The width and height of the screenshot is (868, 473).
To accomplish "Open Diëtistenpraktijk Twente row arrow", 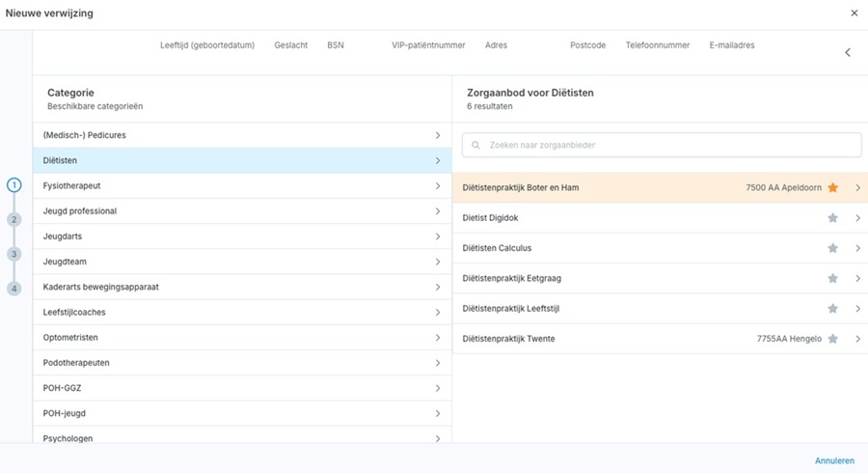I will click(858, 339).
